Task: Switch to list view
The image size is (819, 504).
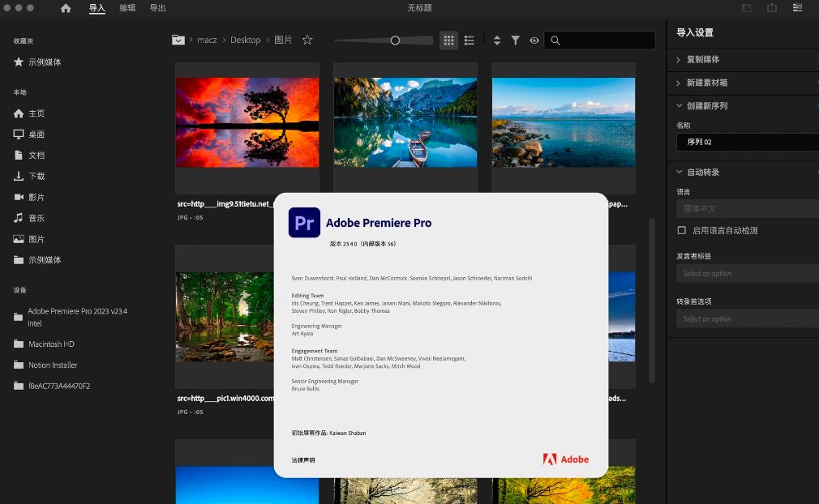Action: click(x=469, y=41)
